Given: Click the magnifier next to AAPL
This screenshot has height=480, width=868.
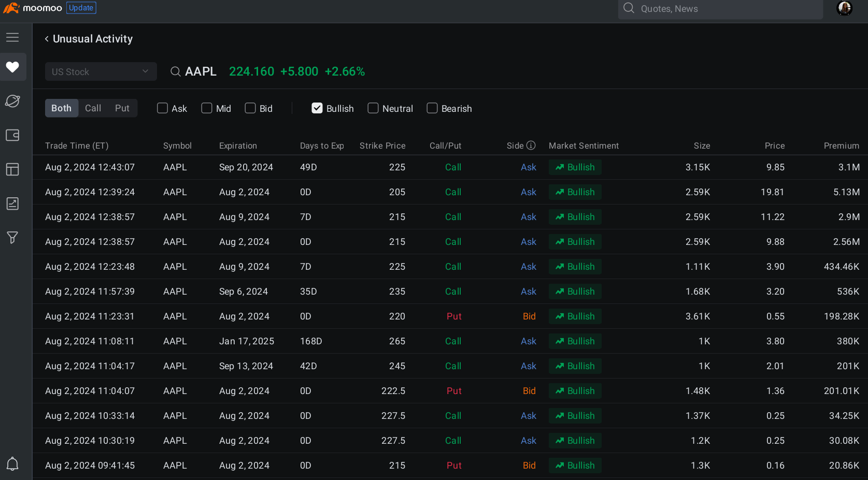Looking at the screenshot, I should [176, 71].
